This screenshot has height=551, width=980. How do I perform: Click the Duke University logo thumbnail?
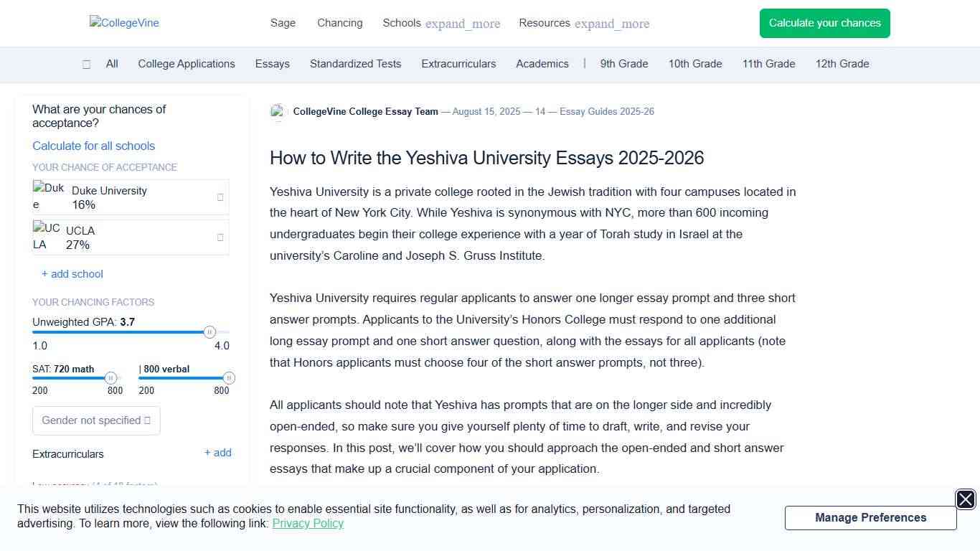tap(47, 194)
